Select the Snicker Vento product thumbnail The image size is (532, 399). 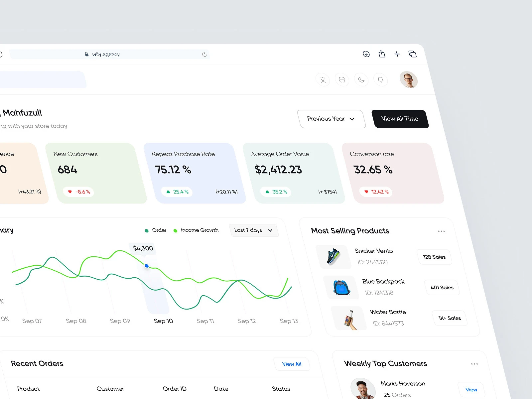click(x=333, y=257)
